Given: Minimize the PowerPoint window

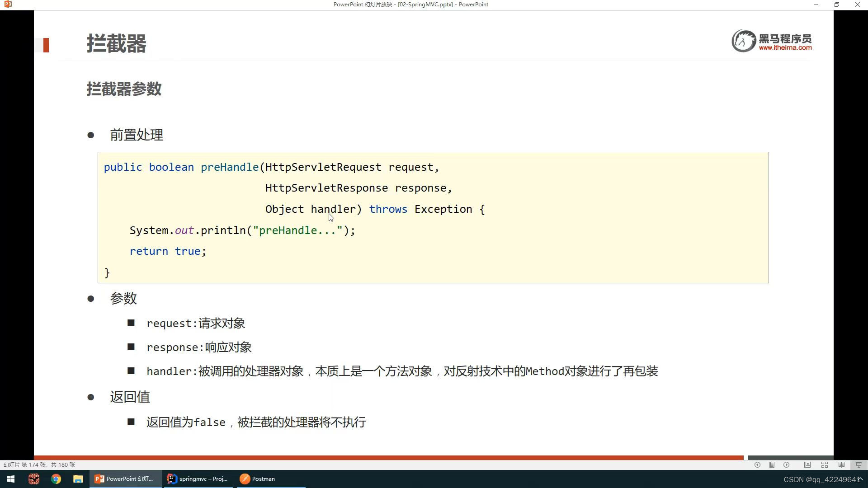Looking at the screenshot, I should click(816, 5).
